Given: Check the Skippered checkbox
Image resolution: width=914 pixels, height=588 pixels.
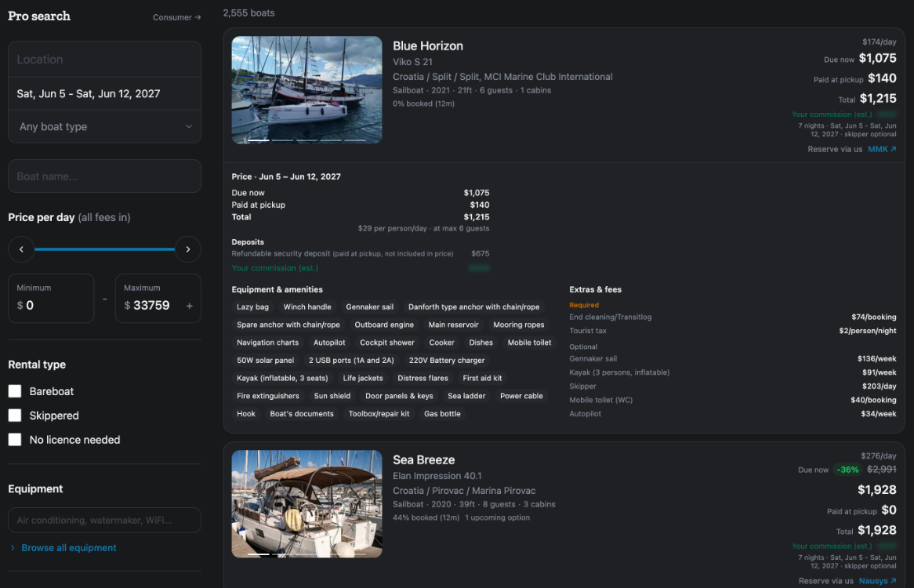Looking at the screenshot, I should [x=15, y=416].
